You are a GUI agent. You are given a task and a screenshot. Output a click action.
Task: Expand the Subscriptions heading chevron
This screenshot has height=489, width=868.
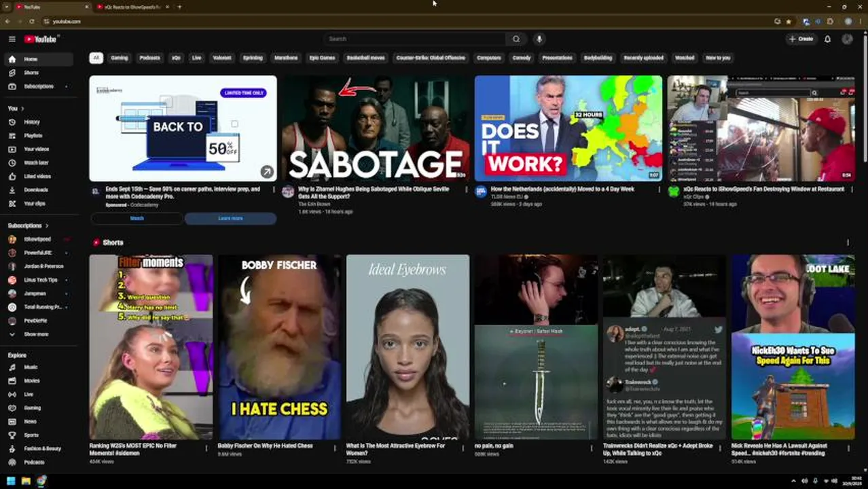pyautogui.click(x=47, y=225)
